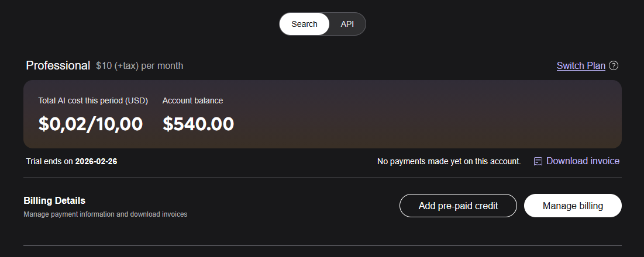Select the Search tab
Screen dimensions: 644x257
click(x=304, y=24)
